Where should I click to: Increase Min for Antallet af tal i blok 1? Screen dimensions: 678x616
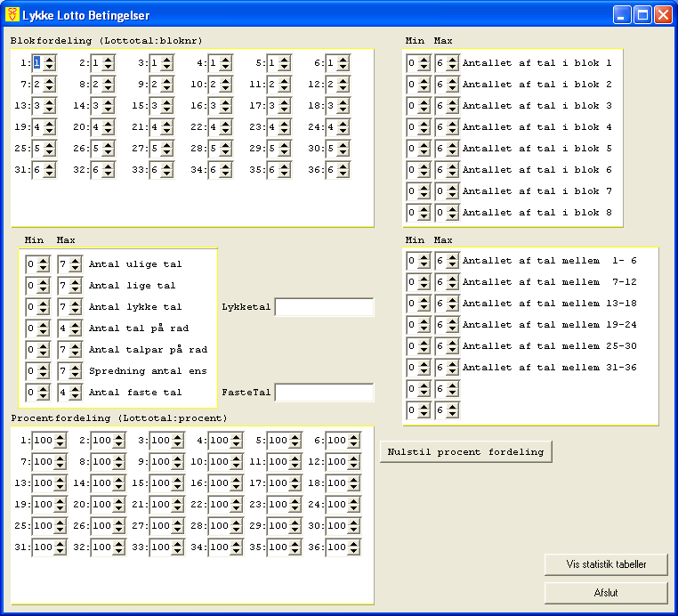[x=424, y=60]
